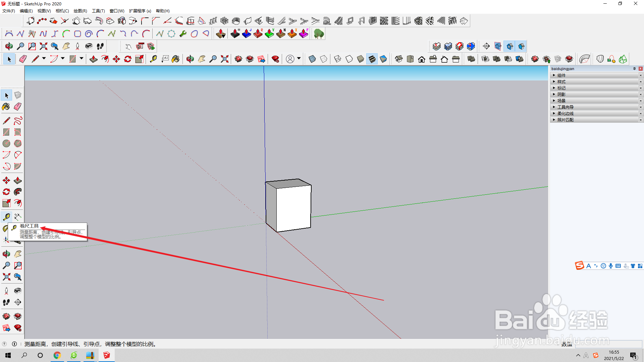Select the Rectangle tool in left toolbar
Screen dimensions: 644x362
6,132
